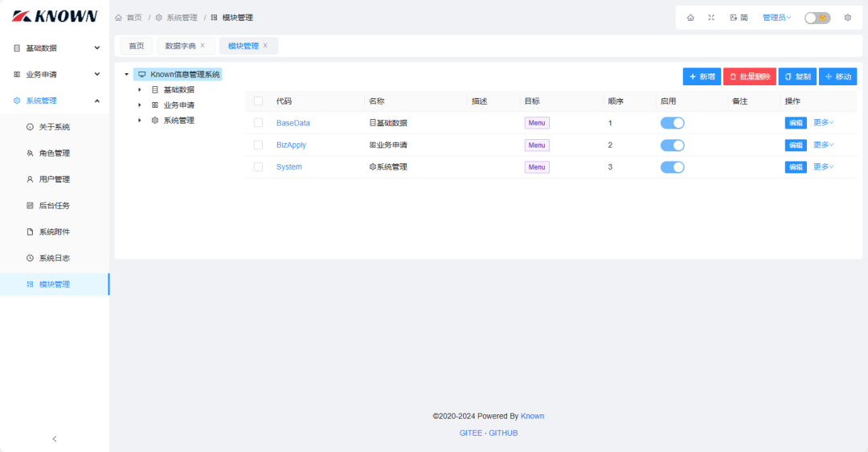This screenshot has height=452, width=868.
Task: Tick the select-all checkbox in table header
Action: pyautogui.click(x=258, y=101)
